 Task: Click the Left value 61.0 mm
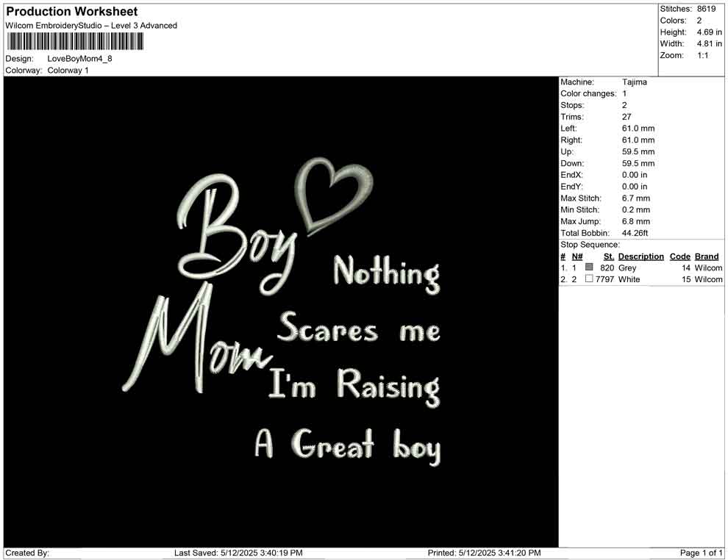638,128
